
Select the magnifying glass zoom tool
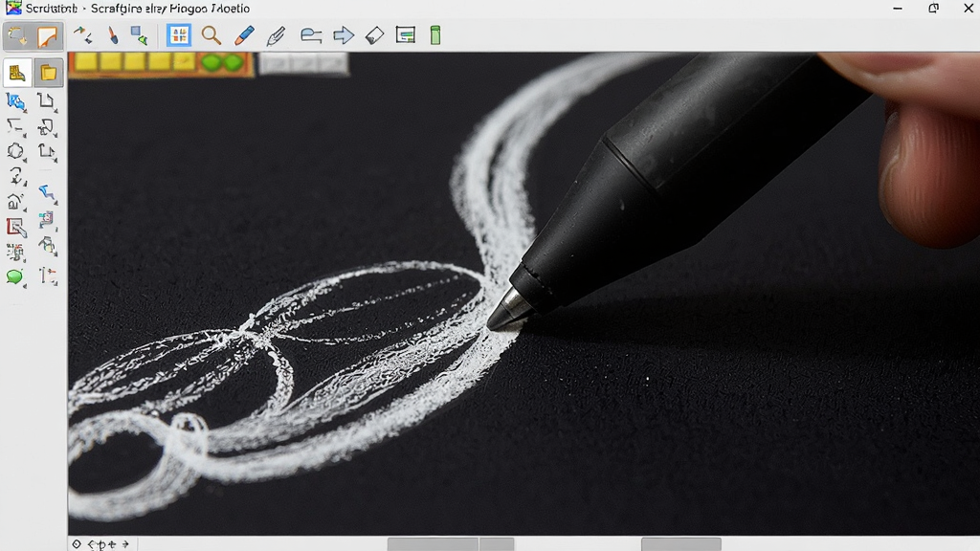click(x=212, y=35)
